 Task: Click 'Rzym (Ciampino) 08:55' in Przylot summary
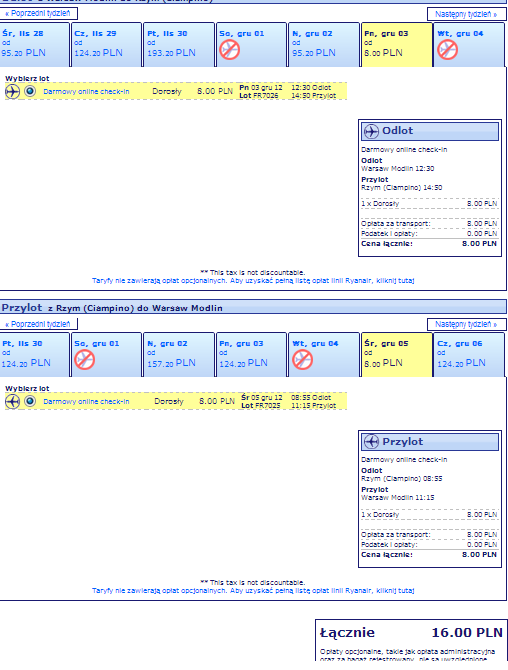tap(402, 479)
